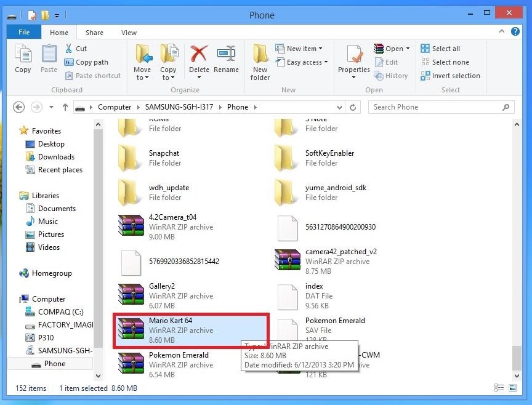Open COMPAQ (C:) drive
Viewport: 532px width, 405px height.
[54, 311]
